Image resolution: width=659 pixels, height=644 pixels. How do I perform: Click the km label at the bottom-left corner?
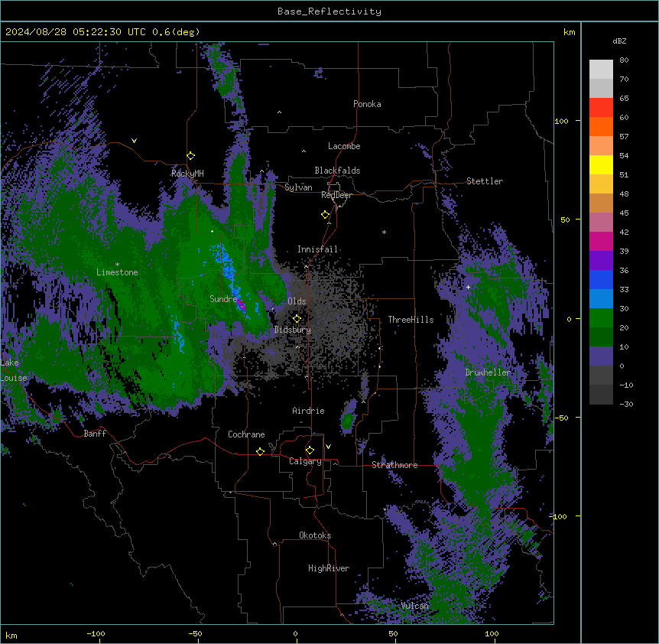coord(11,635)
